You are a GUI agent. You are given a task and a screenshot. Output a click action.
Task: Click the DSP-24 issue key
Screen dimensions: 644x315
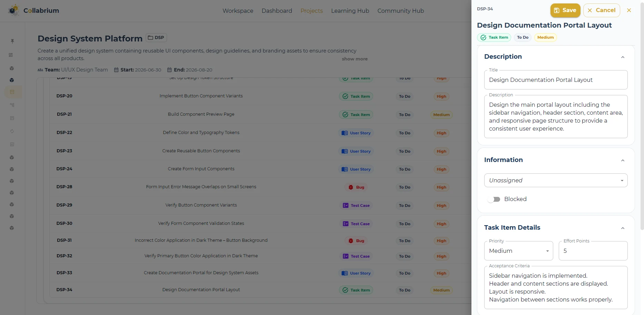coord(64,169)
